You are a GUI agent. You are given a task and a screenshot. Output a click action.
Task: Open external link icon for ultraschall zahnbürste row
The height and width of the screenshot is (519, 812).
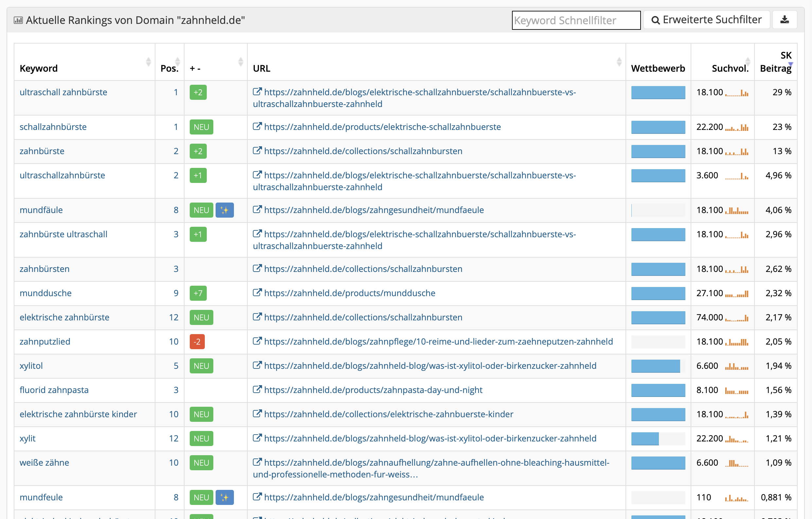[257, 92]
